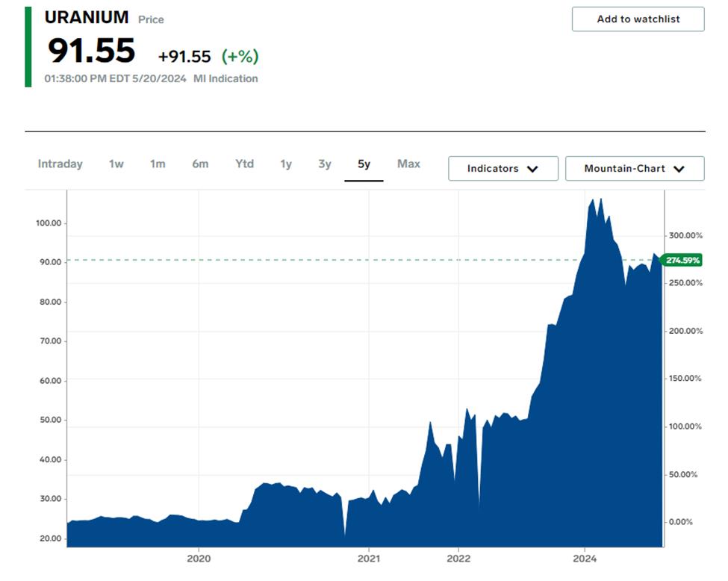728x581 pixels.
Task: Click the URANIUM title heading
Action: click(x=87, y=18)
